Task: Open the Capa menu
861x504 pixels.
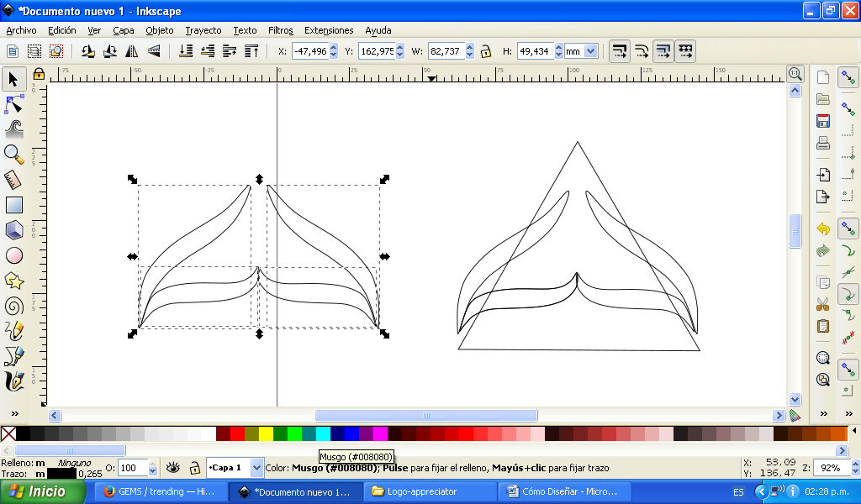Action: pyautogui.click(x=124, y=30)
